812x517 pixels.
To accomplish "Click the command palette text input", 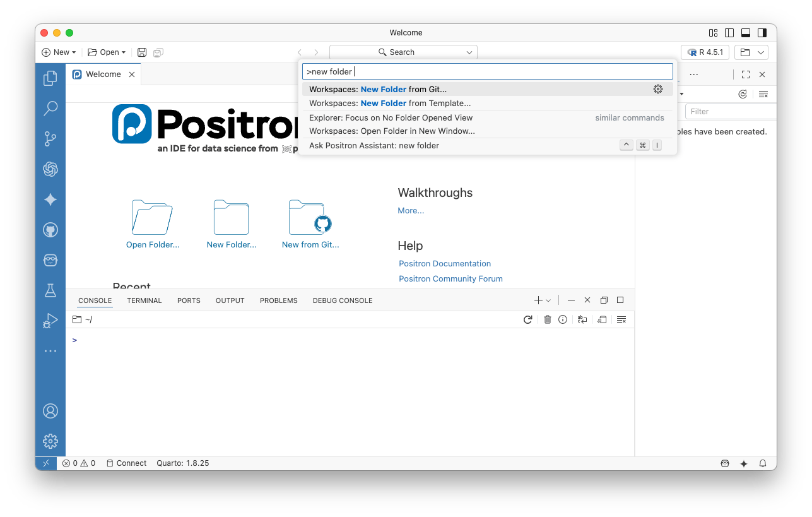I will (x=487, y=71).
